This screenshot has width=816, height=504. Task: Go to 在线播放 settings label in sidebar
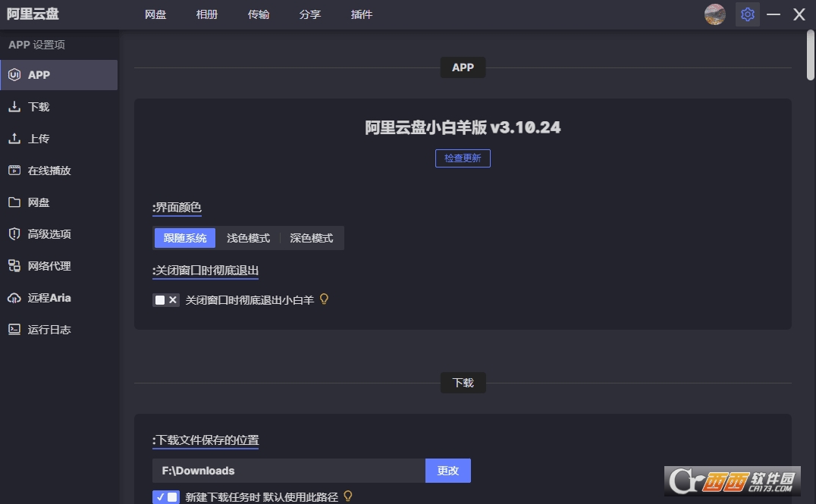[49, 170]
